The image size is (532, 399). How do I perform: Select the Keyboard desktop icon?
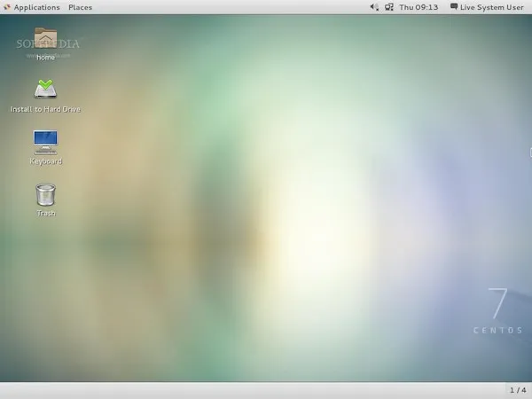(45, 143)
